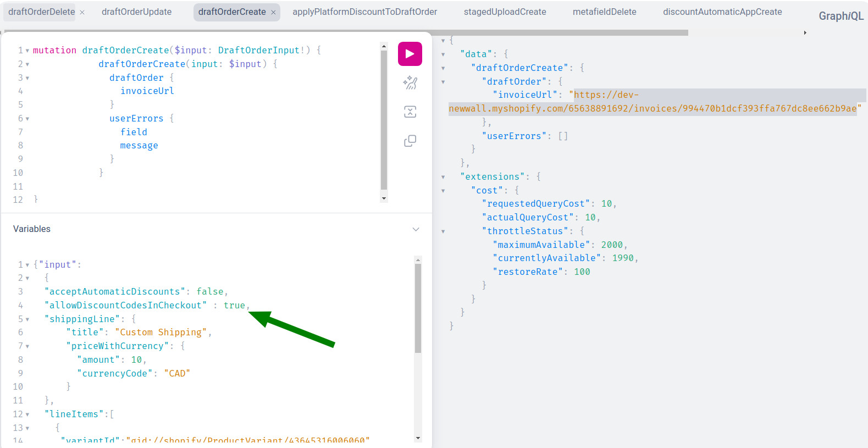Select the applyPlatformDiscountToDraftOrder tab
This screenshot has width=868, height=448.
click(x=364, y=12)
